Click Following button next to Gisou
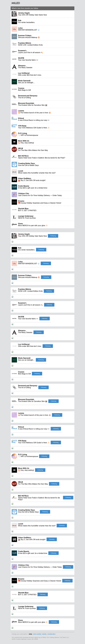The width and height of the screenshot is (85, 644). pyautogui.click(x=54, y=622)
